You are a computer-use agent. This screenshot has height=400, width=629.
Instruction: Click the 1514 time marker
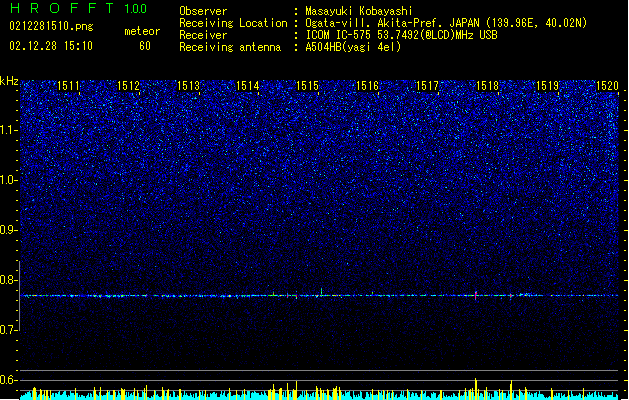(248, 85)
